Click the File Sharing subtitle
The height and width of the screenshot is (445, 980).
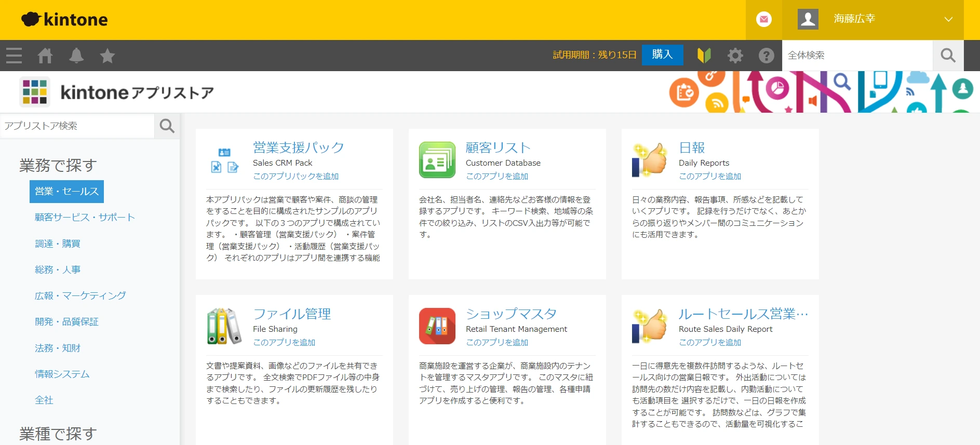[275, 329]
